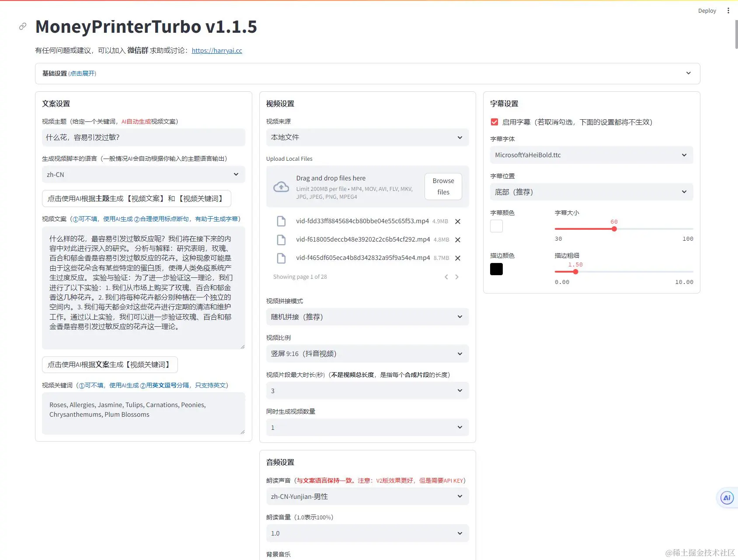Screen dimensions: 738x560
Task: Open the https://harryai.cc link
Action: tap(217, 50)
